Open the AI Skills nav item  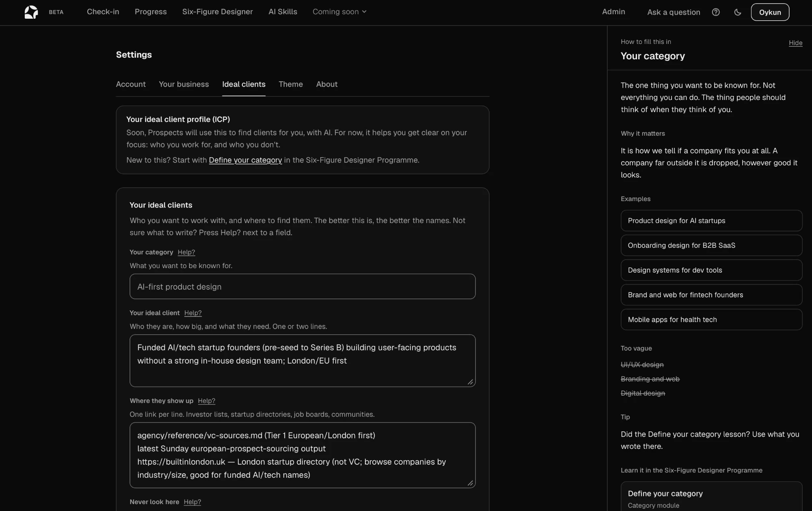(283, 12)
